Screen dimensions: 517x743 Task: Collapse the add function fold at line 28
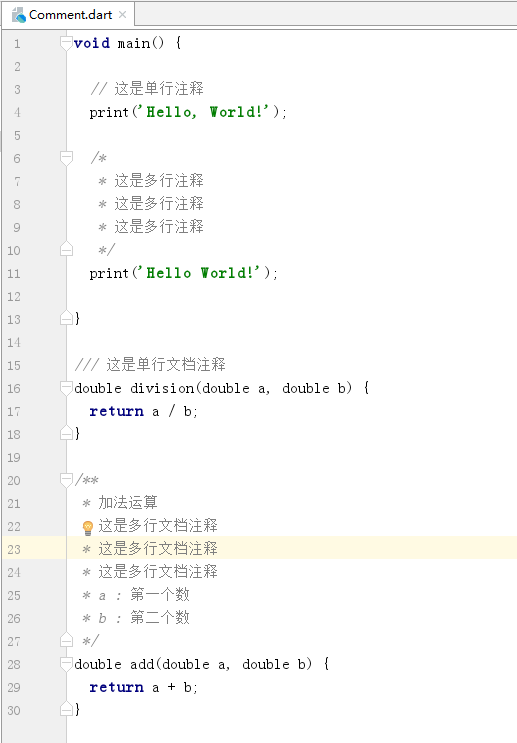point(66,664)
